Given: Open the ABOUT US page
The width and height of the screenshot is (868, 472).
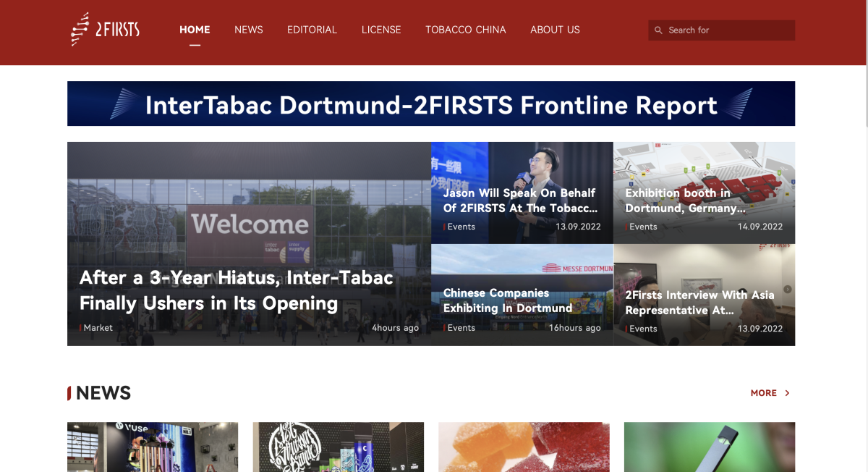Looking at the screenshot, I should (555, 30).
